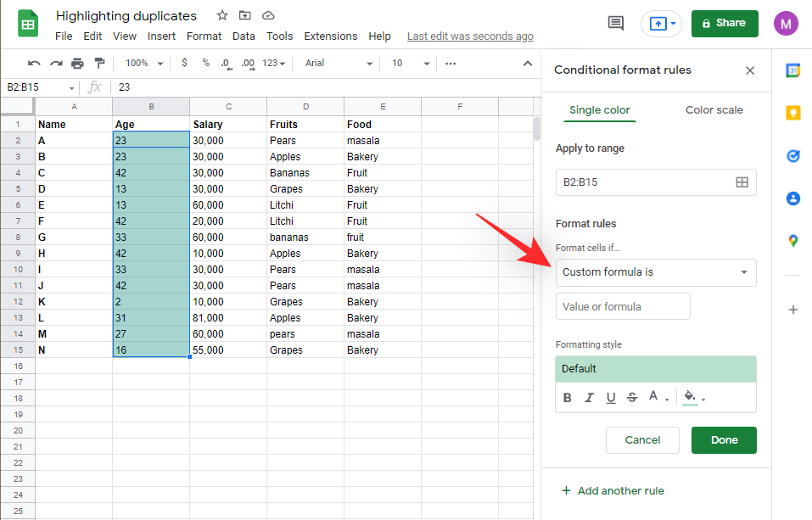812x520 pixels.
Task: Open the Data menu
Action: coord(244,36)
